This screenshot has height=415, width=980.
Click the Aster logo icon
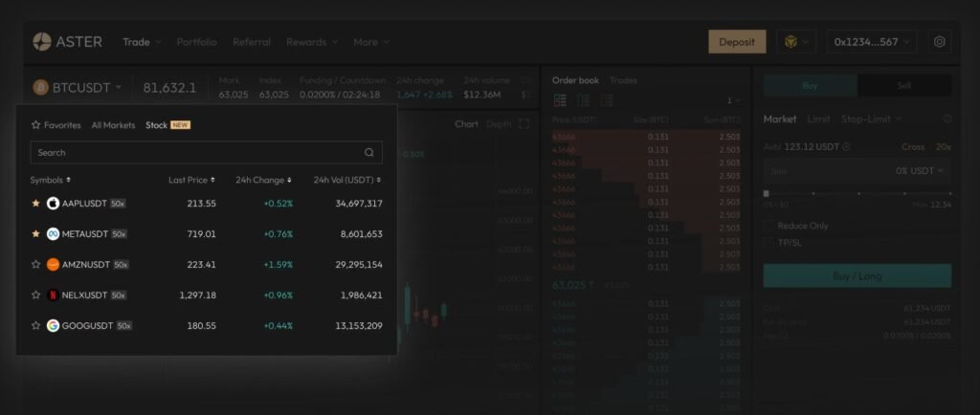coord(41,42)
